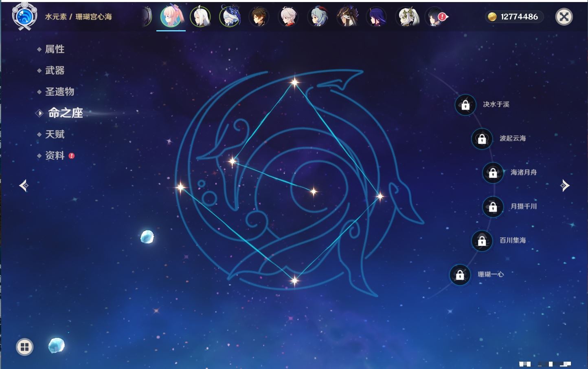Open the 资料 profile menu
The image size is (588, 369).
[55, 155]
